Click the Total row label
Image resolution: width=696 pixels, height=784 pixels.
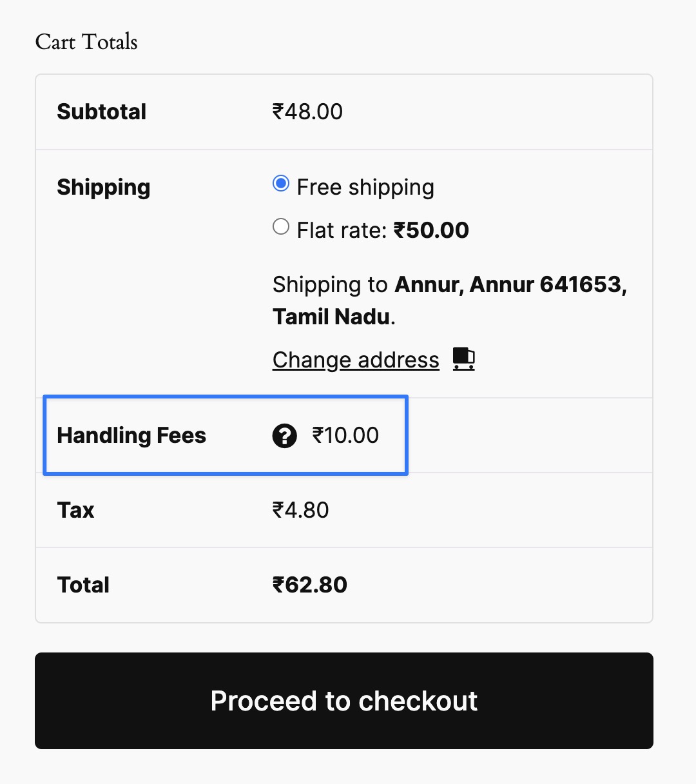(83, 585)
